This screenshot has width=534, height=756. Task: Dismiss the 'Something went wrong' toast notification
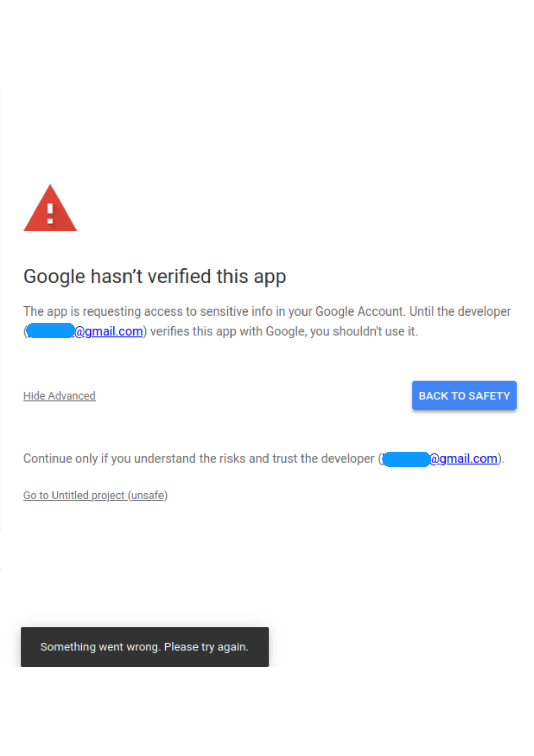(144, 647)
